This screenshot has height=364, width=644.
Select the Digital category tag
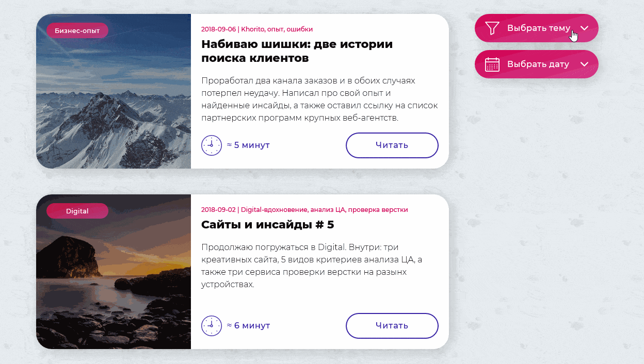tap(77, 211)
